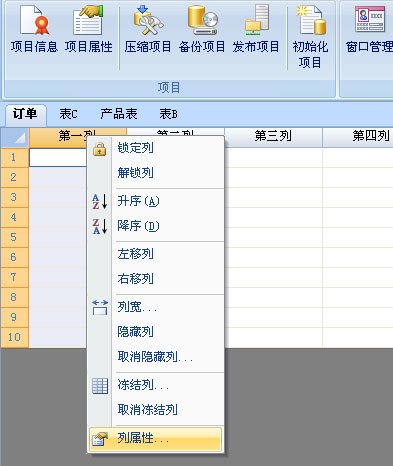Switch to 表B tab
Screen dimensions: 393x466
click(169, 114)
